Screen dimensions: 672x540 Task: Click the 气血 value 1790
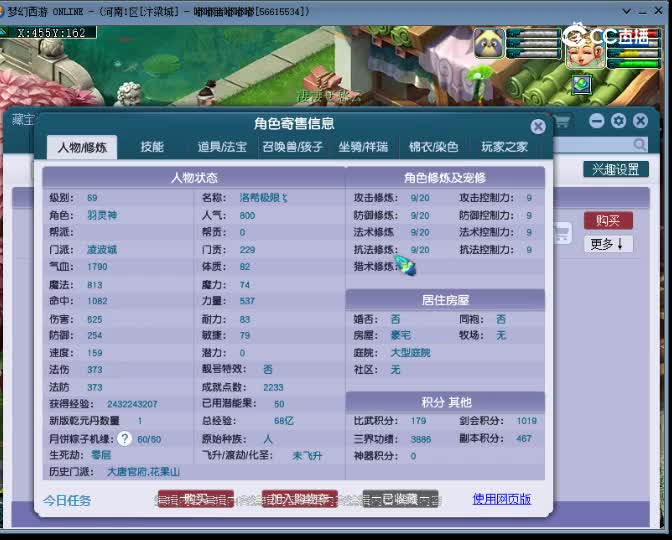(97, 267)
